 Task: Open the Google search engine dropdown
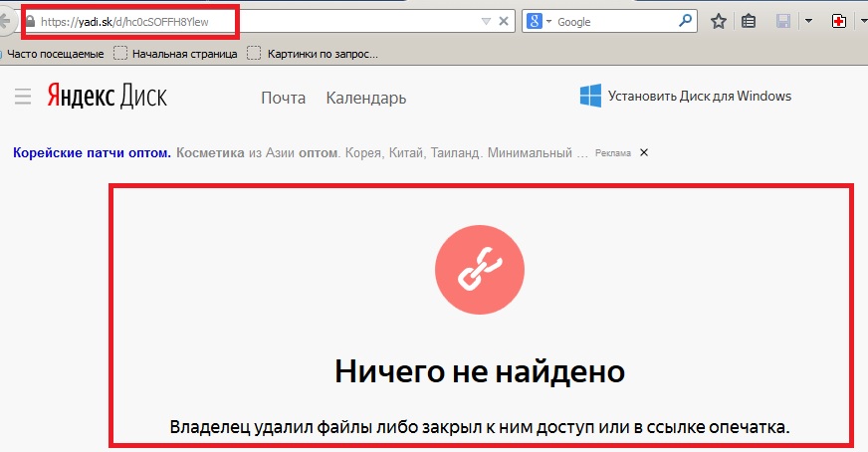point(541,21)
